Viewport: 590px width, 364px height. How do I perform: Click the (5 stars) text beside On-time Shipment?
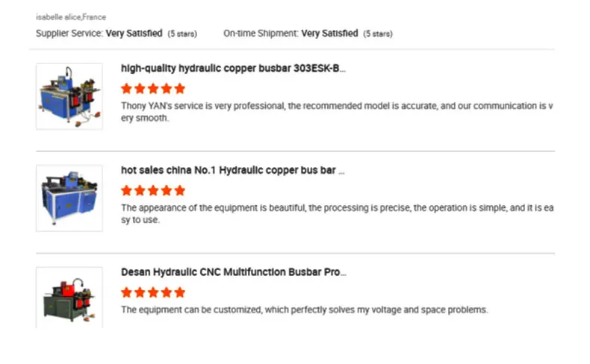pyautogui.click(x=377, y=34)
